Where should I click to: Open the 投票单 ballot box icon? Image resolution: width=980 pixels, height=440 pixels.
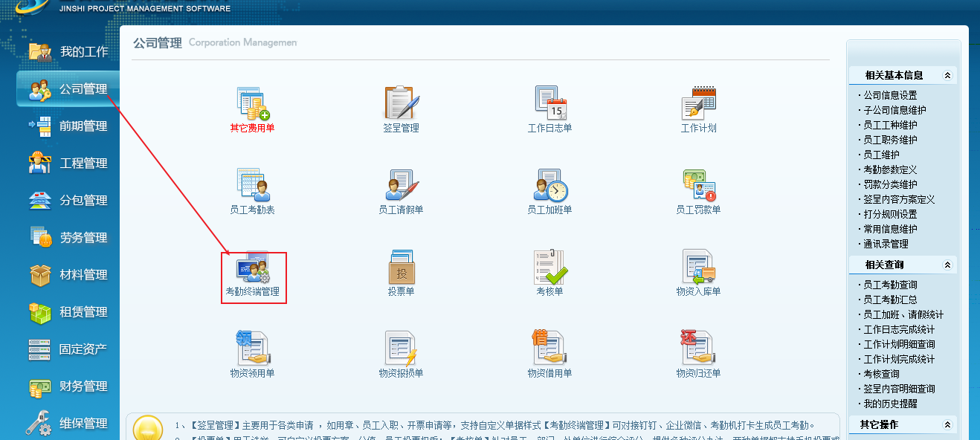click(401, 268)
